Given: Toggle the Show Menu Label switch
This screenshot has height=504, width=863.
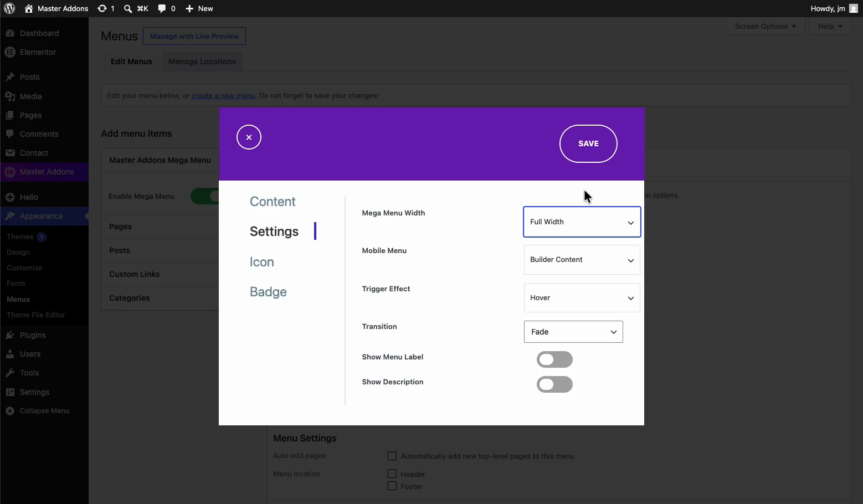Looking at the screenshot, I should pos(554,359).
